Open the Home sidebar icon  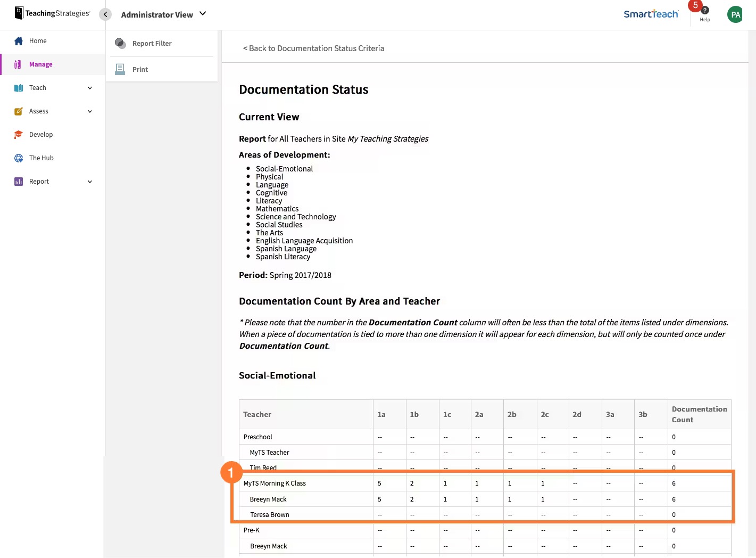coord(19,40)
